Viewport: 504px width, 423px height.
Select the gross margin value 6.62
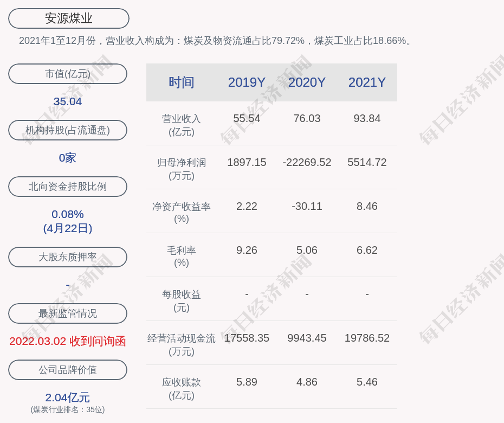(x=367, y=250)
